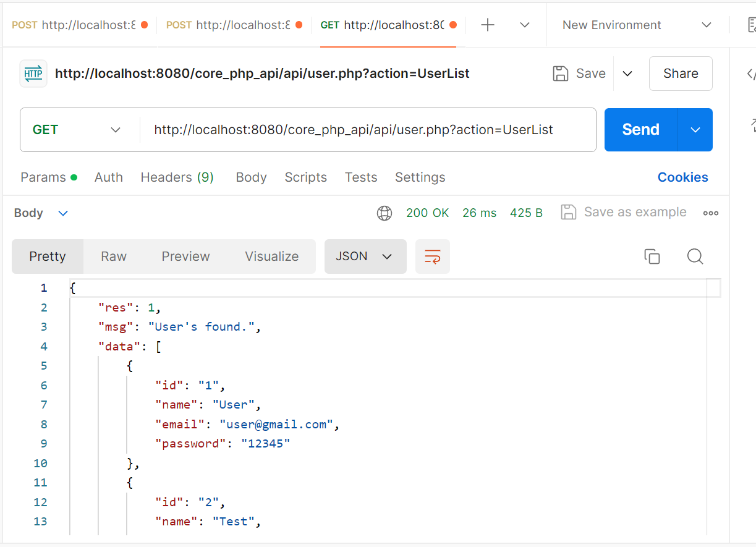Click the Save text button
The height and width of the screenshot is (547, 756).
[591, 74]
